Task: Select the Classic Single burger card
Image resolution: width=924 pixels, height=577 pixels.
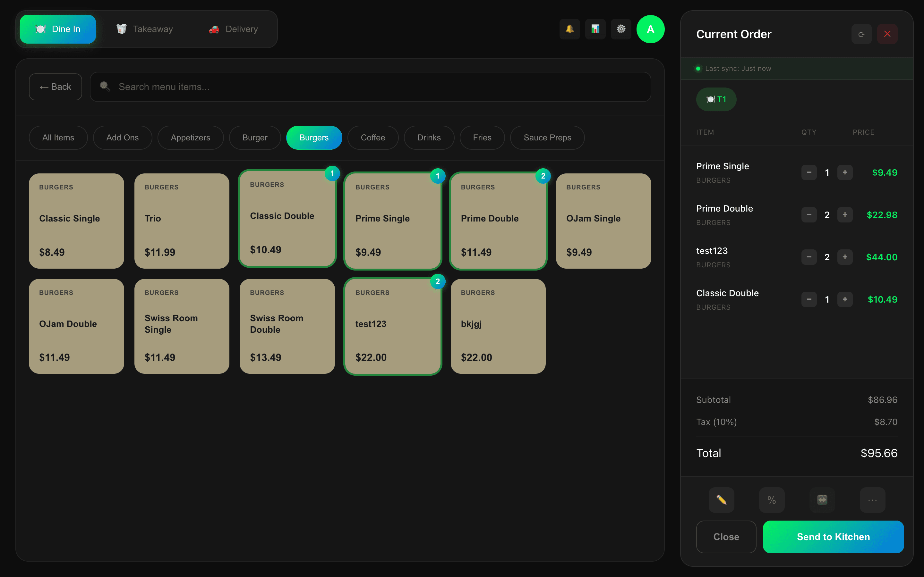Action: click(76, 221)
